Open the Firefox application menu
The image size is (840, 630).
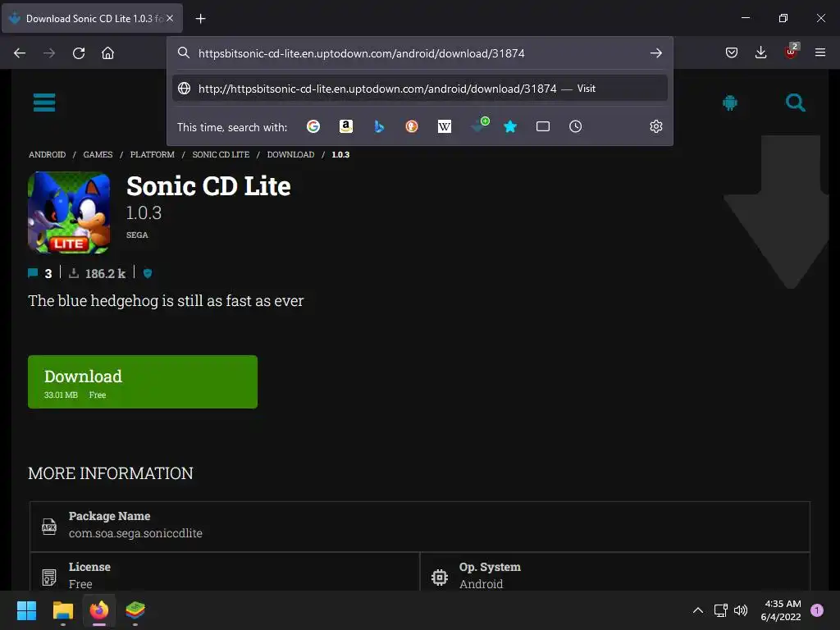819,52
